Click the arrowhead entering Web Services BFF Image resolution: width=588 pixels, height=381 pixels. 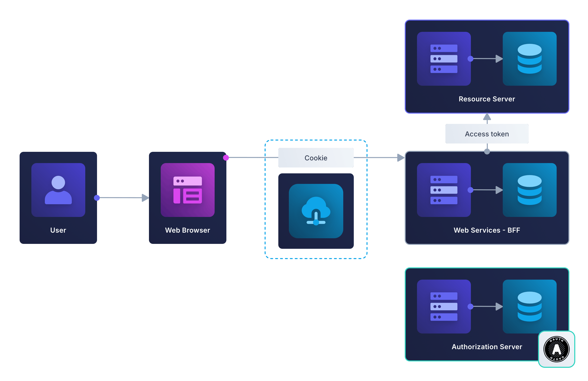[401, 157]
